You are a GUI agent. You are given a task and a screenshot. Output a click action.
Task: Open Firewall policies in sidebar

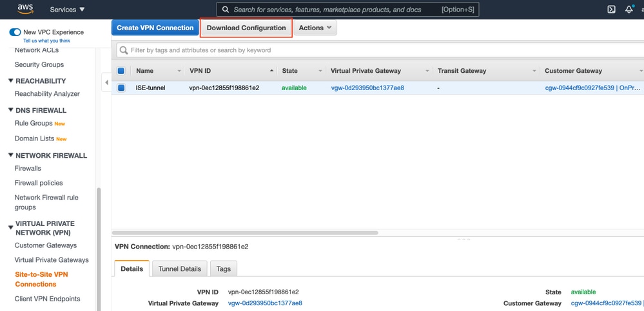pyautogui.click(x=39, y=183)
